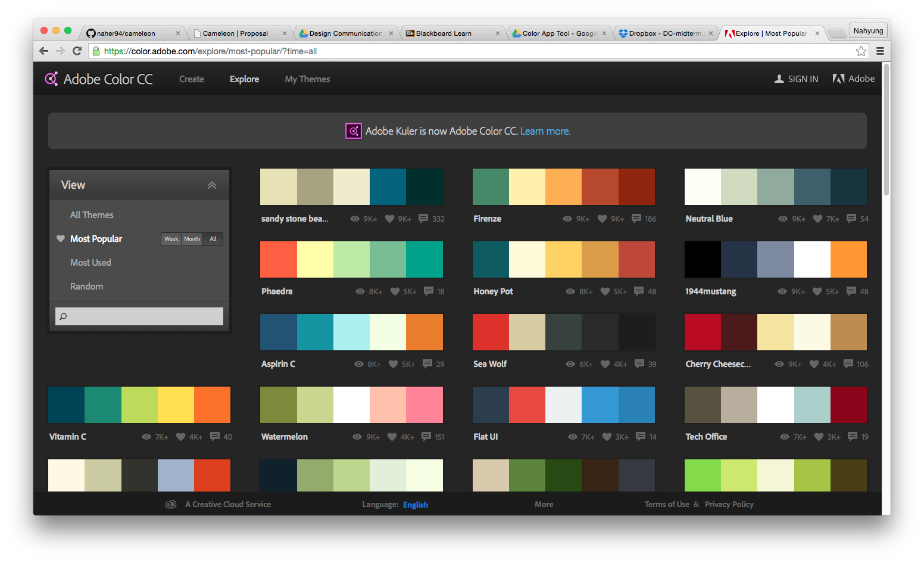
Task: Open the Honey Pot theme title
Action: tap(493, 291)
